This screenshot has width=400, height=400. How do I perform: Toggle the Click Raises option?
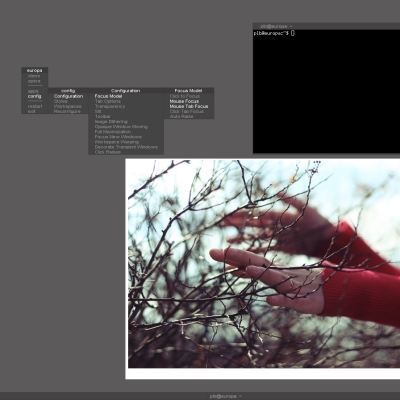pos(126,152)
